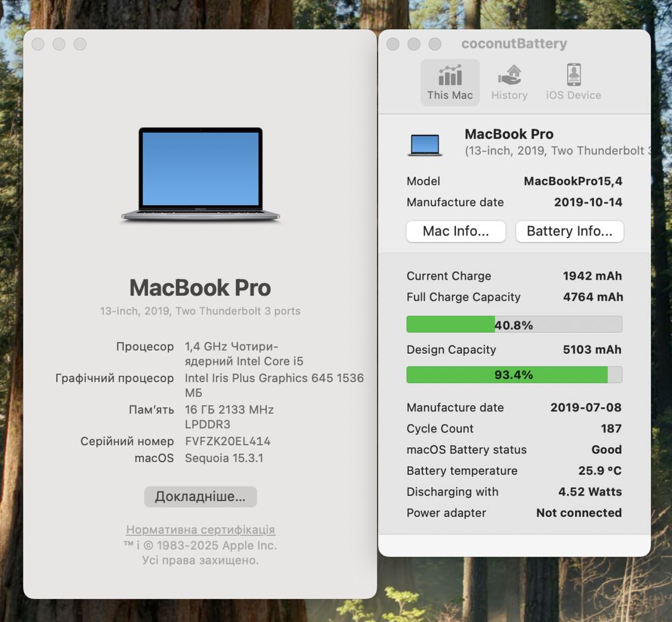Click the 4.52 Watts discharging value
672x622 pixels.
590,492
